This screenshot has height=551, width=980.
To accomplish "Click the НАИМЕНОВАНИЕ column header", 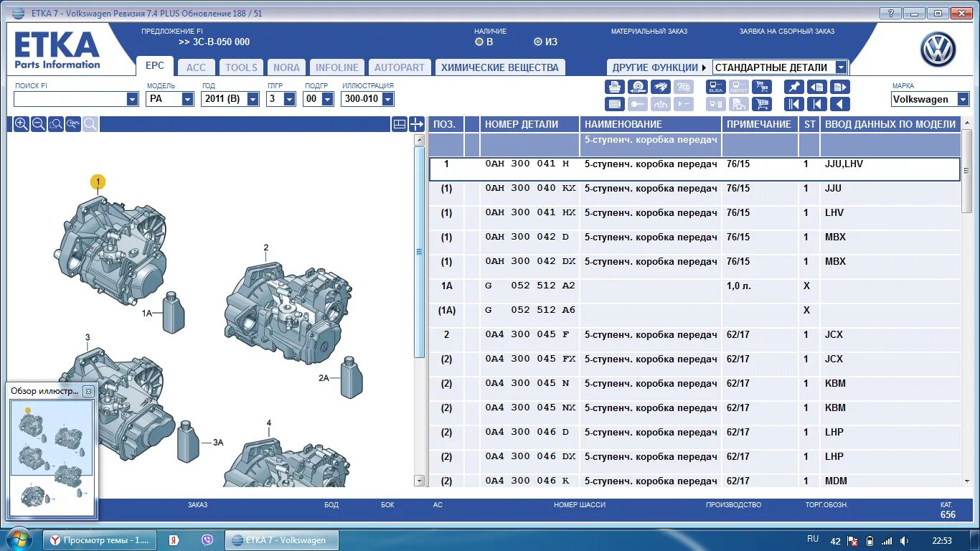I will (x=651, y=124).
